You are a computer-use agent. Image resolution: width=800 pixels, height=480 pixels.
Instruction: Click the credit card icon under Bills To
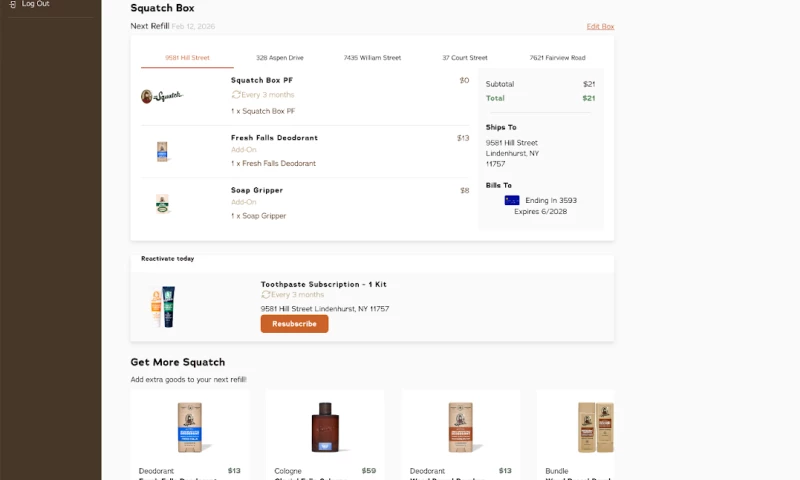pyautogui.click(x=512, y=200)
